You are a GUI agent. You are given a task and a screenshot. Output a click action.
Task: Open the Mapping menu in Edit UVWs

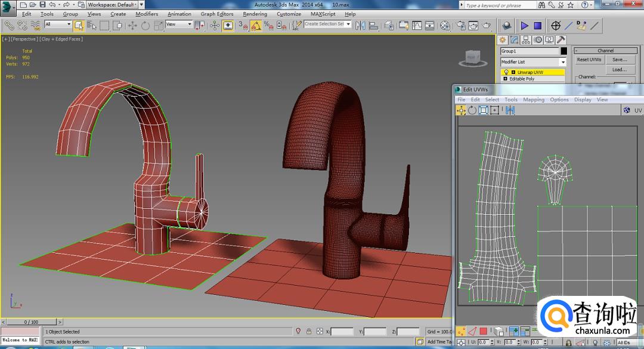point(533,100)
